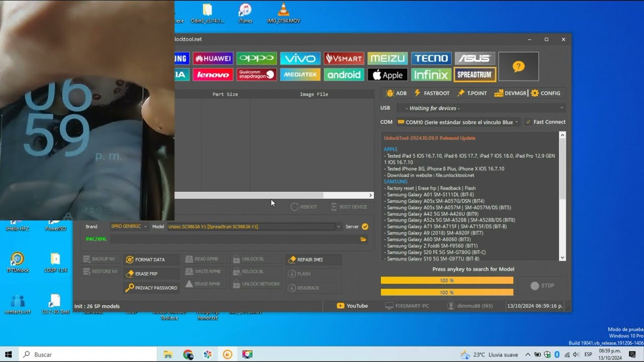This screenshot has height=362, width=644.
Task: Select the Lenovo brand tab
Action: [x=213, y=75]
